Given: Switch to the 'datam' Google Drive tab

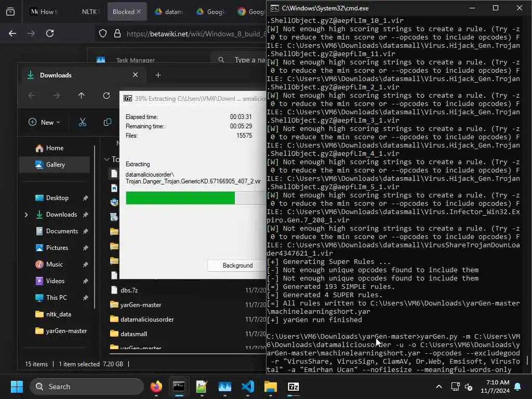Looking at the screenshot, I should (169, 11).
